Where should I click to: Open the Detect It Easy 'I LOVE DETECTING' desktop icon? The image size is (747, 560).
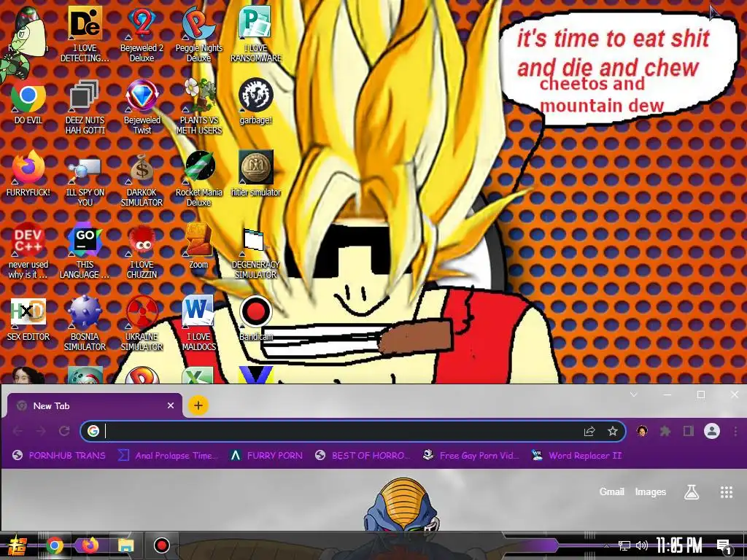pyautogui.click(x=85, y=34)
